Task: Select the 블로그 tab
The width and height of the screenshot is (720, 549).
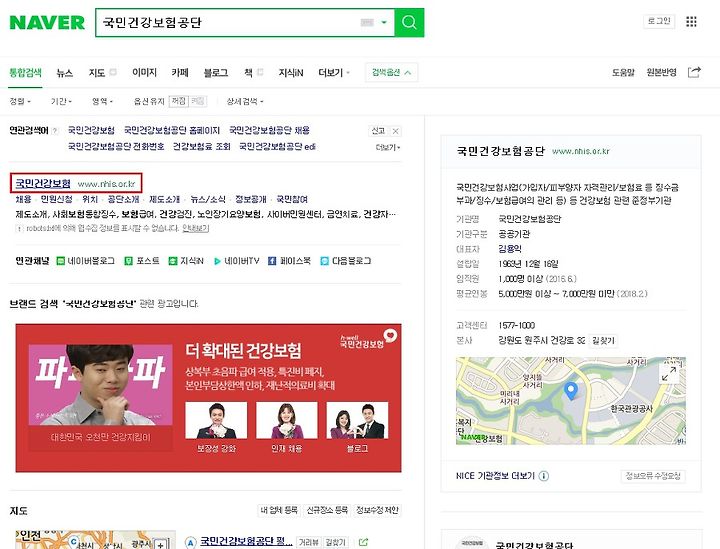Action: point(216,73)
